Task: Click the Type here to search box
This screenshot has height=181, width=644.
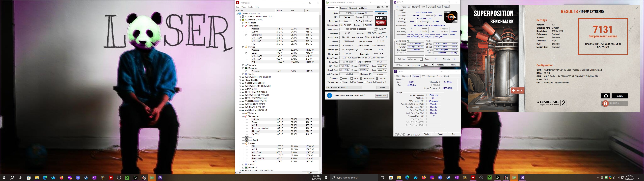Action: pyautogui.click(x=354, y=177)
